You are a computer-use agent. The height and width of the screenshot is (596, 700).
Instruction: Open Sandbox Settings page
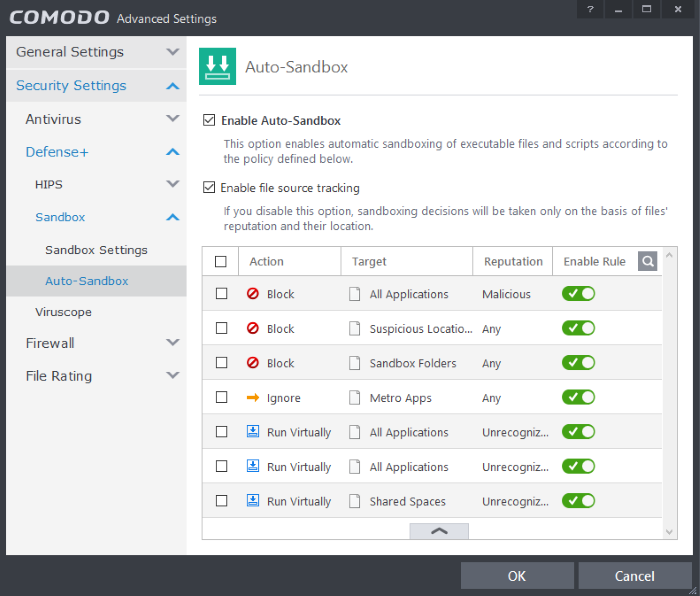click(96, 250)
